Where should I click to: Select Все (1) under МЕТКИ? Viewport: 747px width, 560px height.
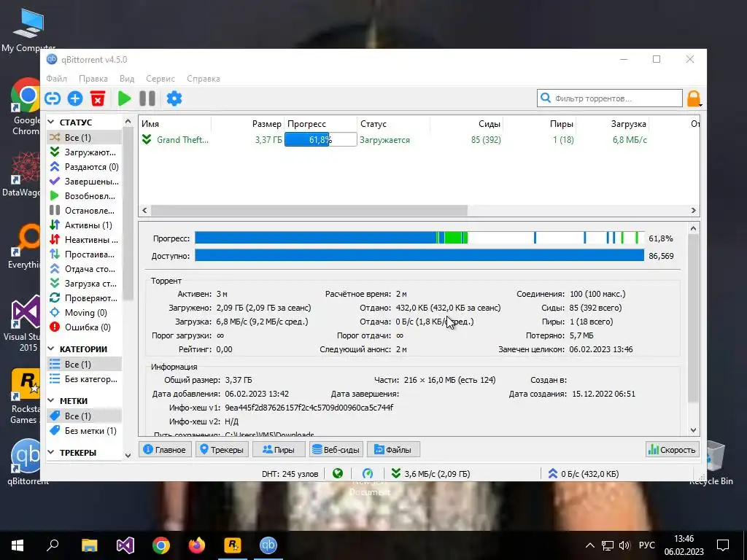pos(85,416)
